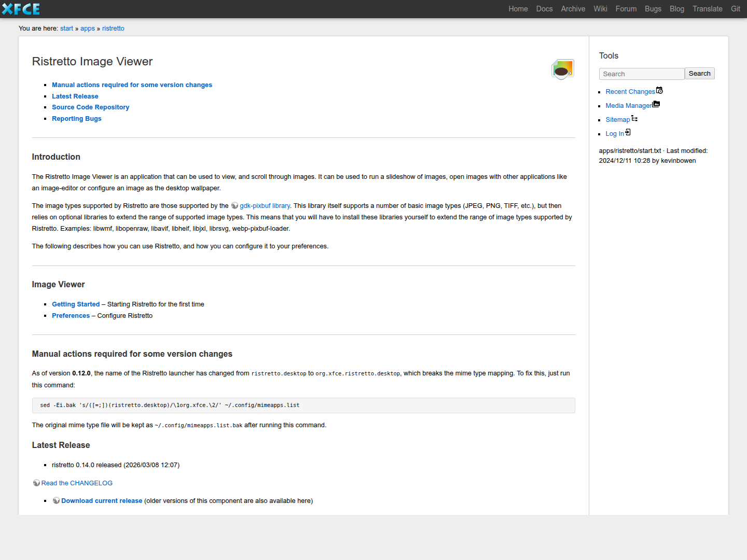Image resolution: width=747 pixels, height=560 pixels.
Task: Open the Docs menu item
Action: pyautogui.click(x=545, y=9)
